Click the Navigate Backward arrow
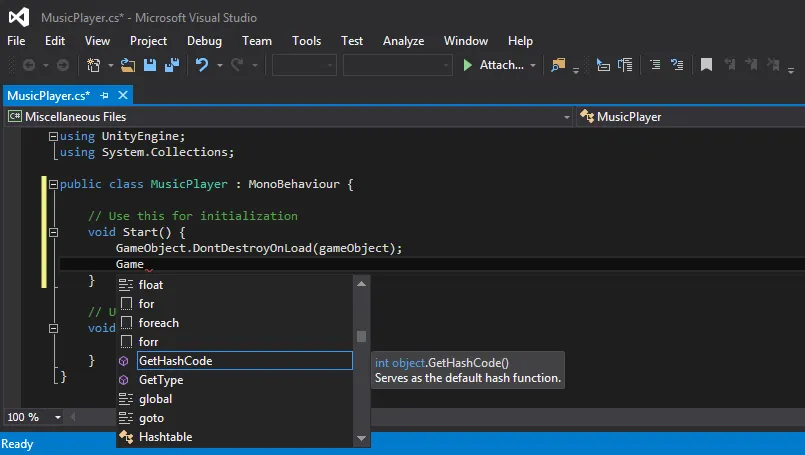 pyautogui.click(x=29, y=65)
